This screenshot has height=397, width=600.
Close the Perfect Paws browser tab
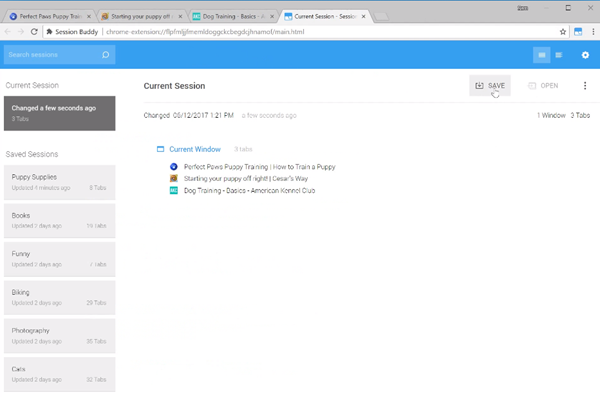(x=89, y=16)
